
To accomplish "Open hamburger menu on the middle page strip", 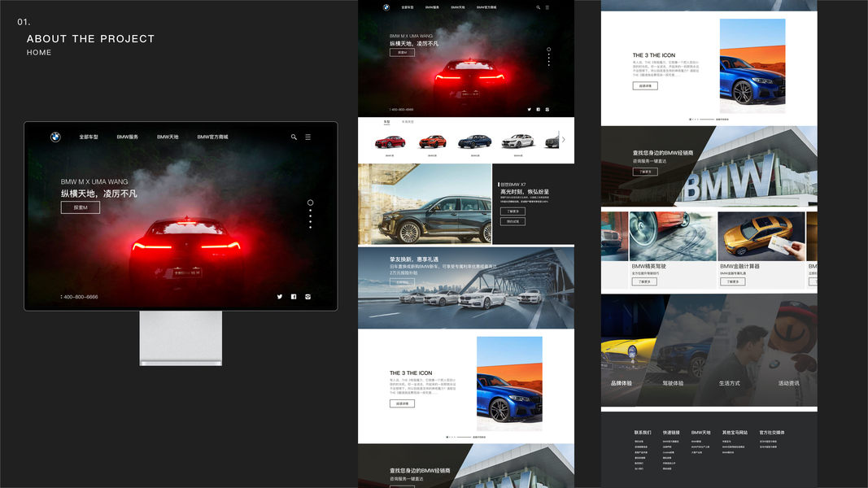I will 547,7.
